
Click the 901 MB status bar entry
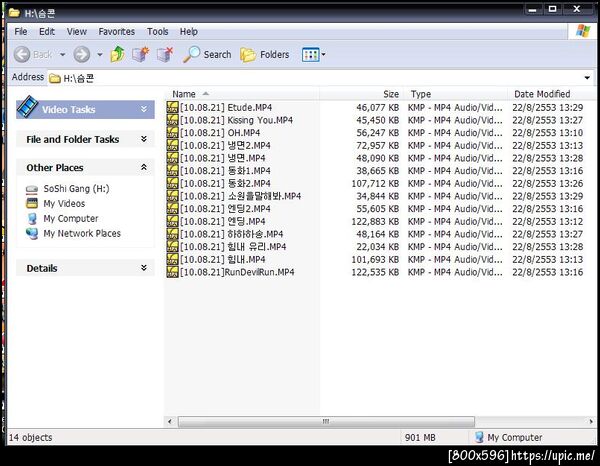click(x=420, y=437)
